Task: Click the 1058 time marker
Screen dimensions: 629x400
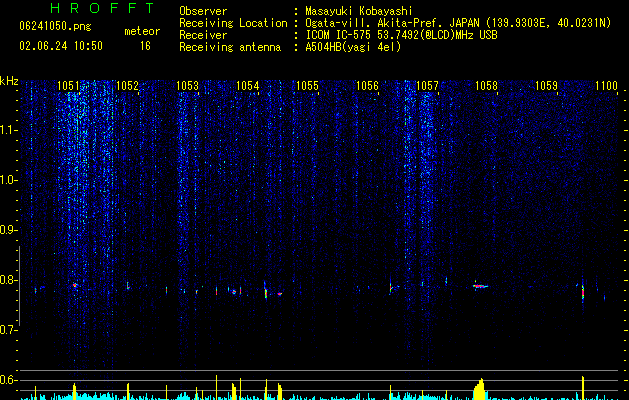Action: 486,86
